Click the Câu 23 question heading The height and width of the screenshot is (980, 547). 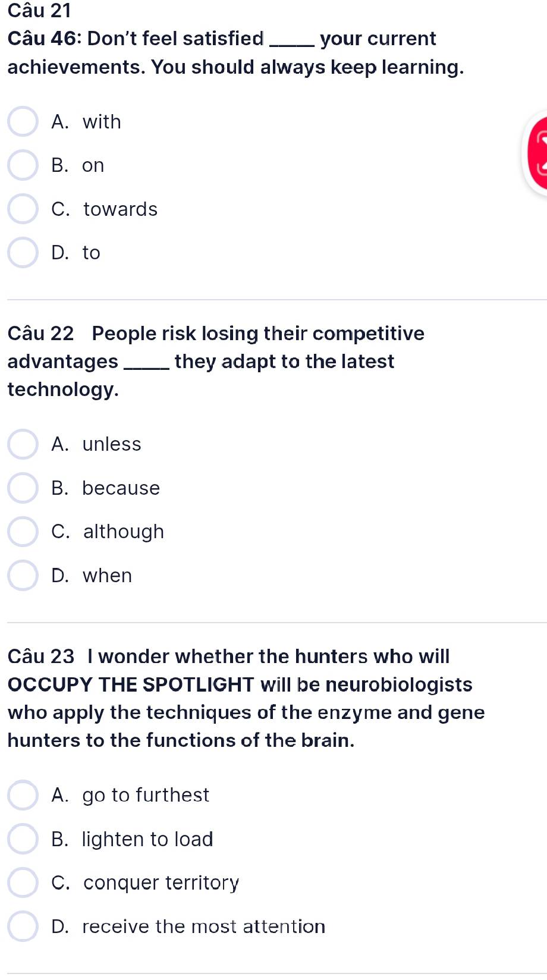[40, 656]
